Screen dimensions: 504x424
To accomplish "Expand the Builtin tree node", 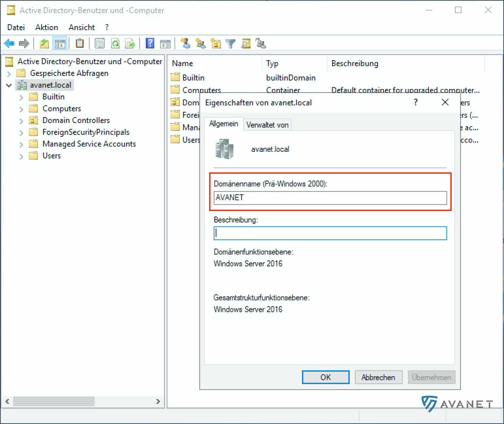I will 21,97.
